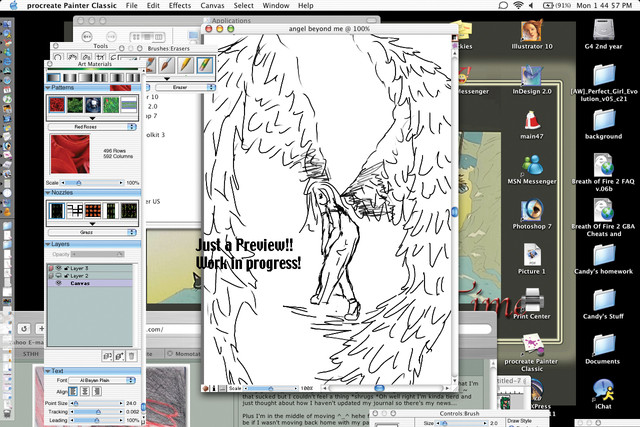Open the Red Roses pattern dropdown
This screenshot has width=640, height=427.
(92, 128)
